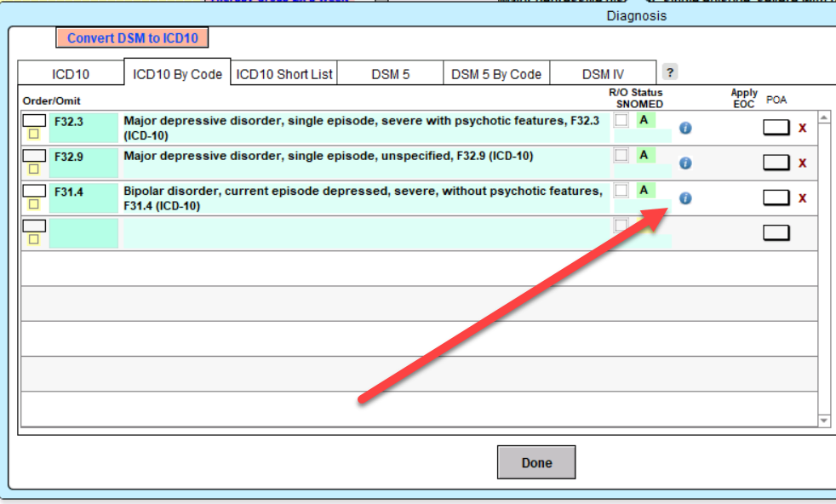Click the green A status for F32.3
The width and height of the screenshot is (836, 504).
click(644, 120)
